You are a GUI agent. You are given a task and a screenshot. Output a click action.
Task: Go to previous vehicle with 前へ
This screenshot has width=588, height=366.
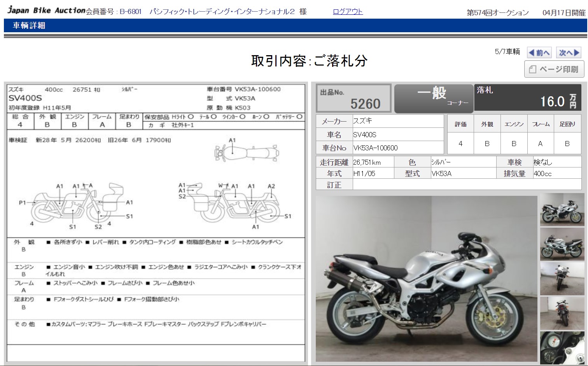tap(539, 52)
